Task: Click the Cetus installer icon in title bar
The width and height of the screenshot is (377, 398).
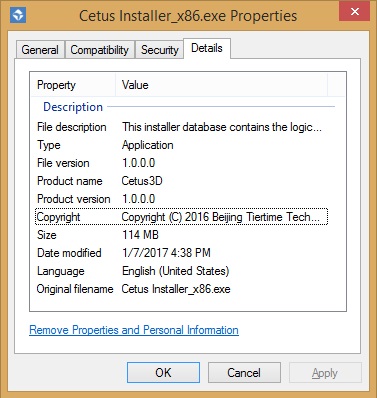Action: [18, 15]
